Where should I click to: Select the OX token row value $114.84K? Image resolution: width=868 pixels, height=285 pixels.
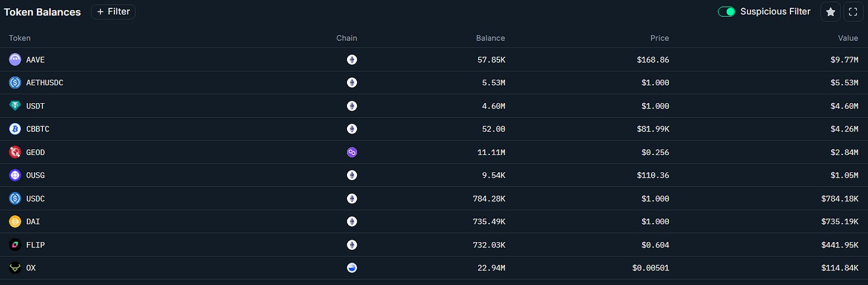tap(839, 268)
